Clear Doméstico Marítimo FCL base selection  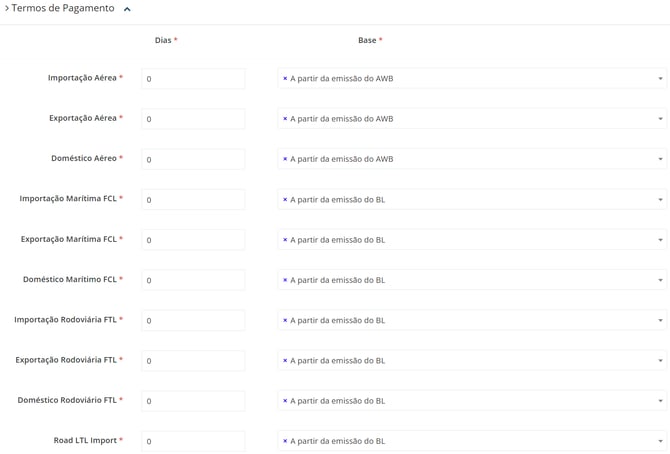pyautogui.click(x=285, y=280)
